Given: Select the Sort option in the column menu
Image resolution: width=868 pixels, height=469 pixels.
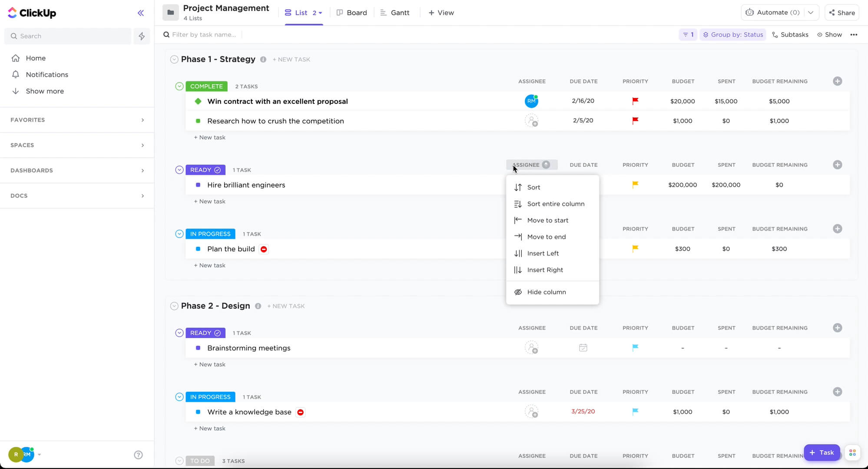Looking at the screenshot, I should 534,187.
